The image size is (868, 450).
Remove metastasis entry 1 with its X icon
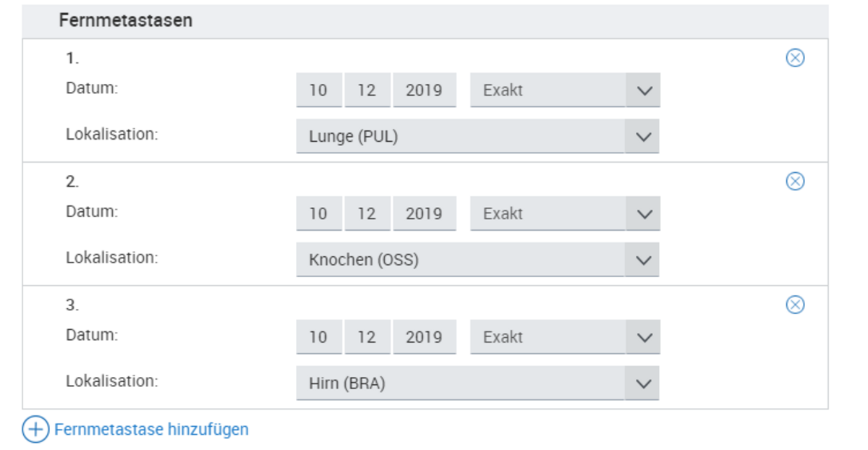click(795, 58)
